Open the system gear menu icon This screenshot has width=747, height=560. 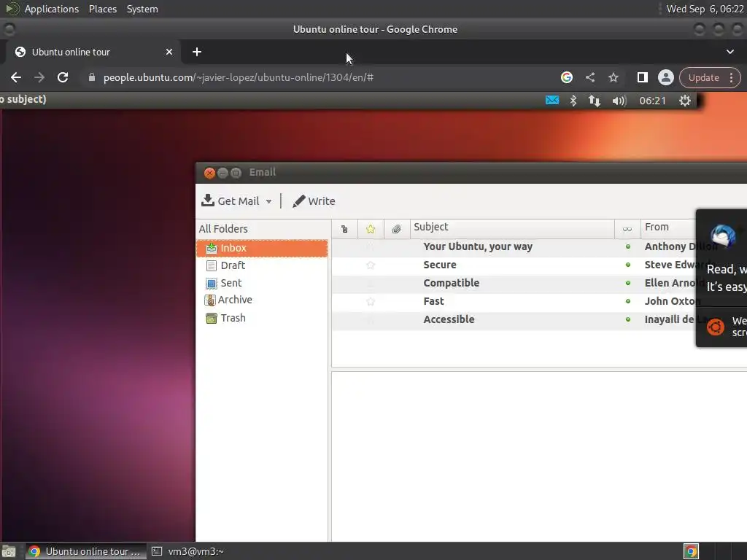click(x=684, y=101)
